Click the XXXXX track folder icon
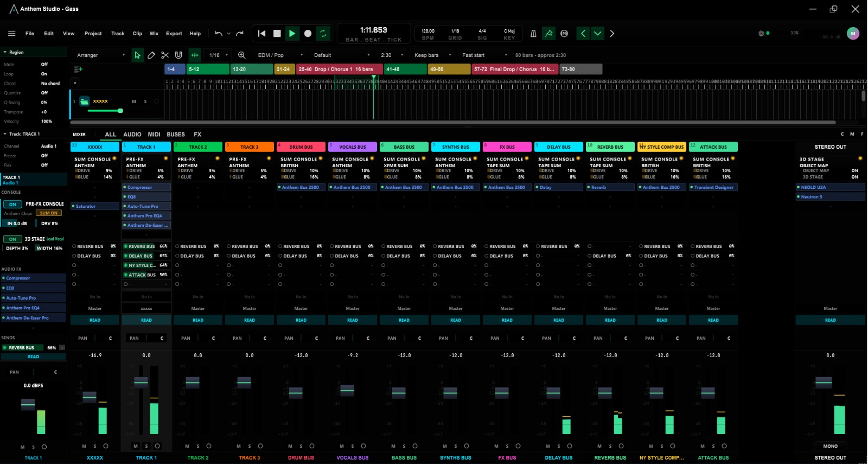Image resolution: width=868 pixels, height=464 pixels. (84, 101)
